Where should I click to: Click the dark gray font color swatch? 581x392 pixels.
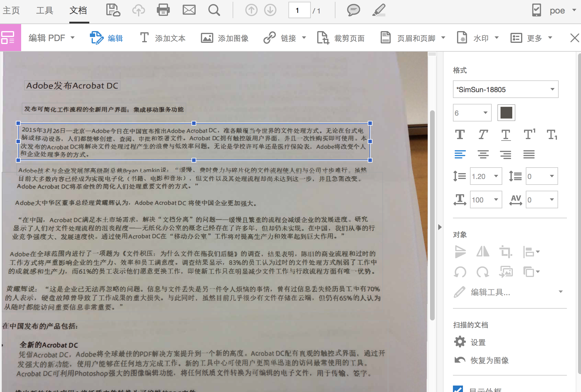point(506,113)
